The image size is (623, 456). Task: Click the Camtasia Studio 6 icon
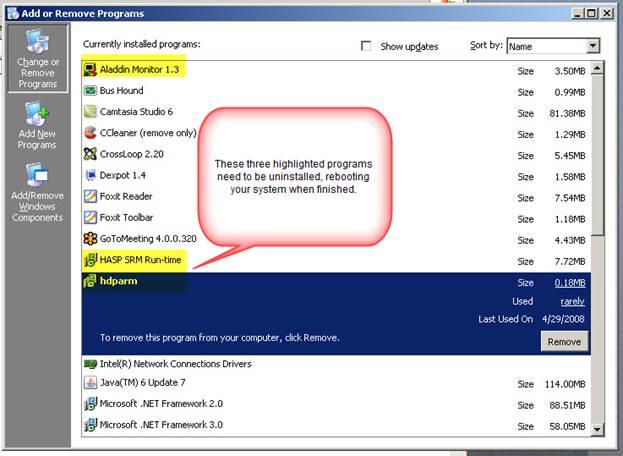[90, 112]
